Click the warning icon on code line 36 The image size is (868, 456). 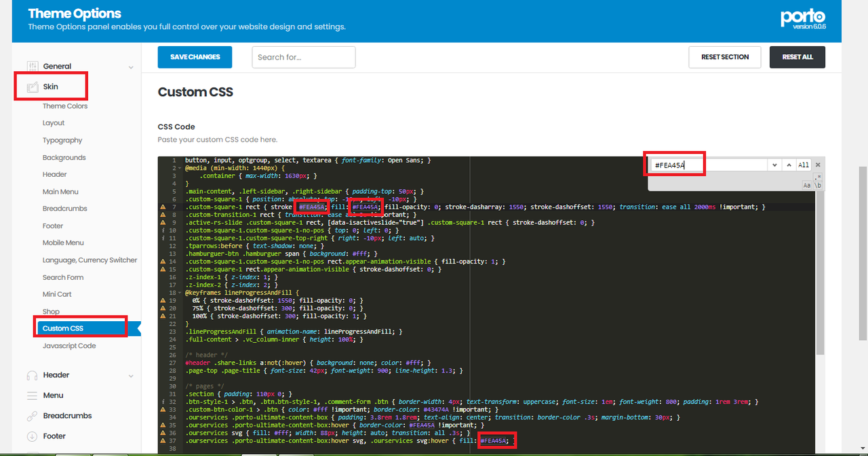pos(163,433)
